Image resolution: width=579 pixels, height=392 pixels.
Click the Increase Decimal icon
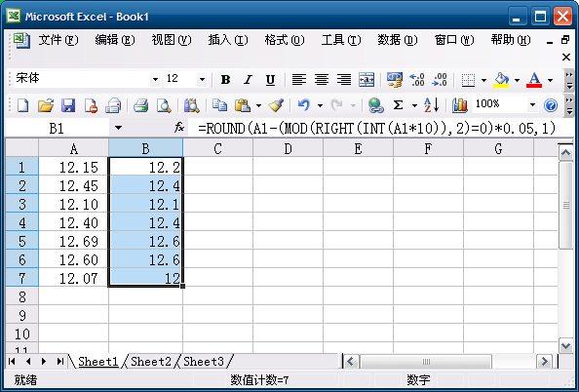(417, 79)
